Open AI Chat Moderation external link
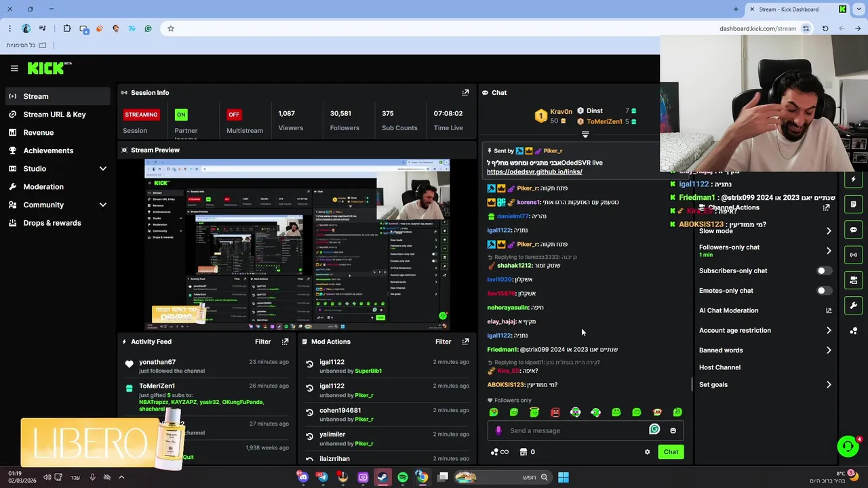Viewport: 868px width, 488px height. pyautogui.click(x=829, y=310)
